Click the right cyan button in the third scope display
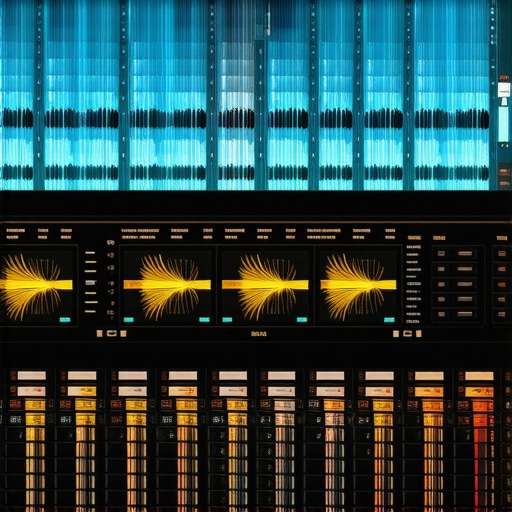 click(x=302, y=320)
